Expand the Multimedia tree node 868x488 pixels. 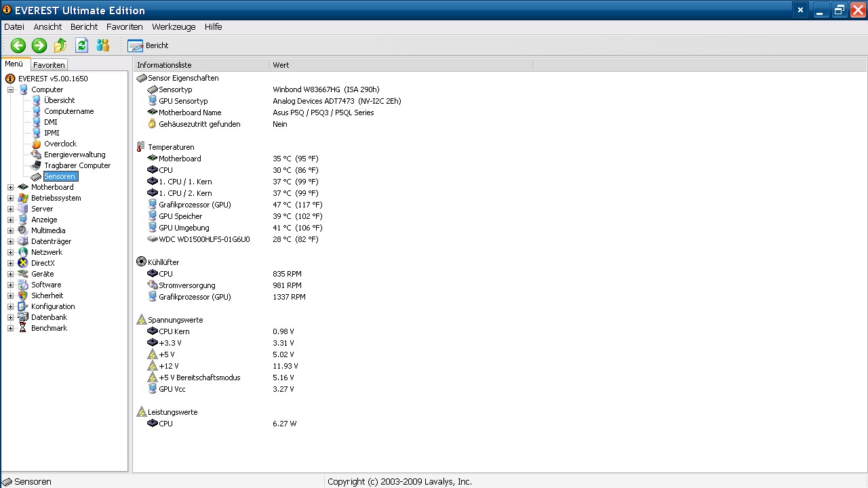[10, 230]
